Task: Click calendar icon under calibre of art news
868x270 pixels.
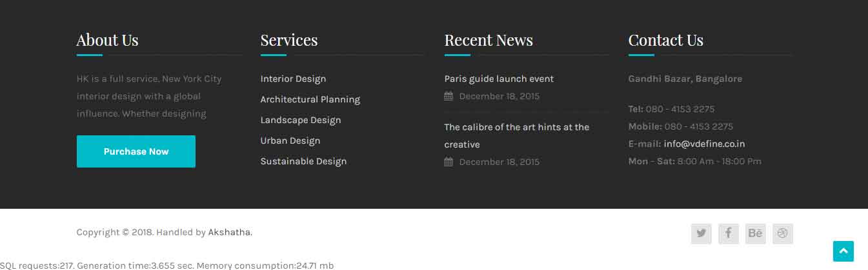Action: [x=449, y=162]
